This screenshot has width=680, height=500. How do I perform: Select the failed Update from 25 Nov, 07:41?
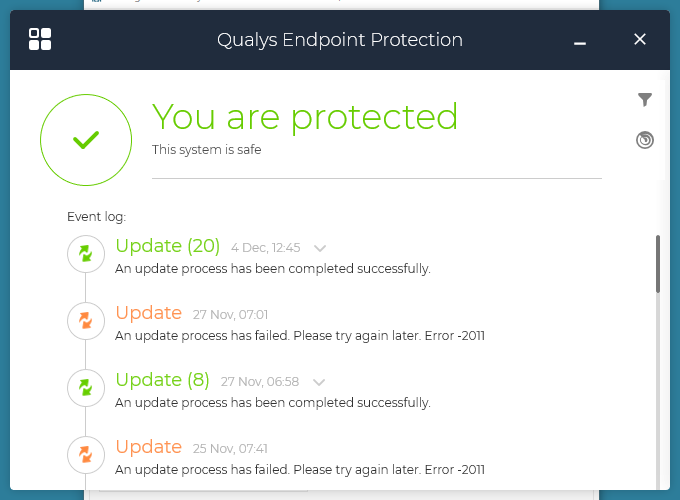point(149,447)
